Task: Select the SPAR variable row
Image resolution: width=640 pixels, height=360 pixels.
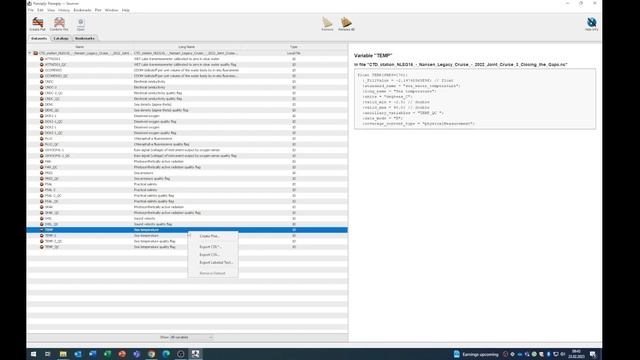Action: (187, 207)
